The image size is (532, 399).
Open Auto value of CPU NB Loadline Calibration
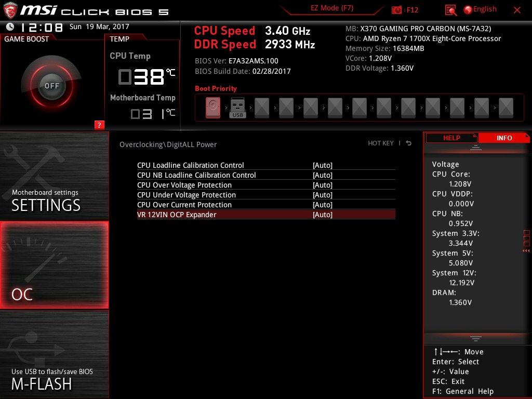point(322,175)
